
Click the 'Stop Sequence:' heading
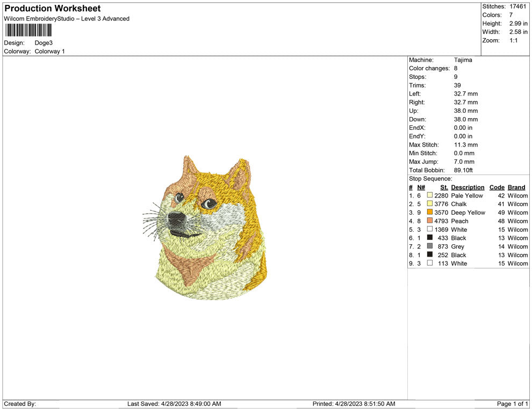tap(430, 179)
